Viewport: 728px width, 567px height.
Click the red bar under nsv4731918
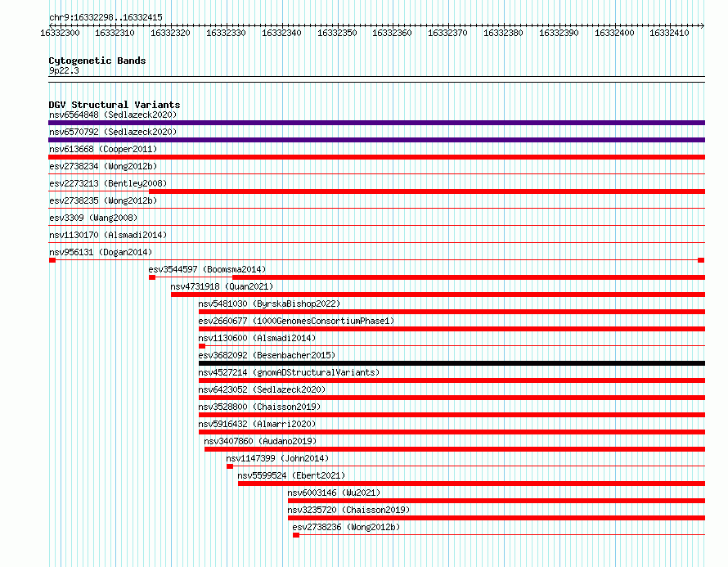coord(438,295)
